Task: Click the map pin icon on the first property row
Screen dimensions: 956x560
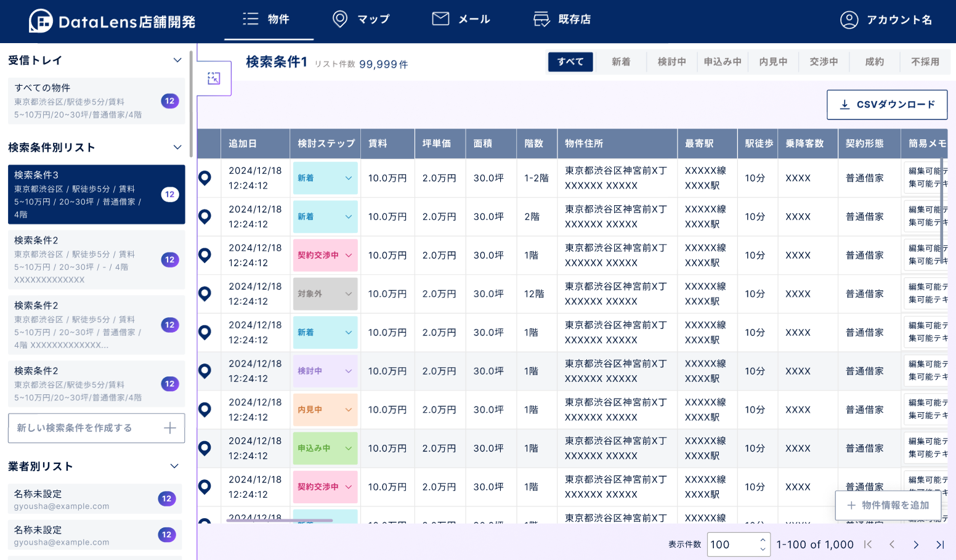Action: tap(205, 178)
